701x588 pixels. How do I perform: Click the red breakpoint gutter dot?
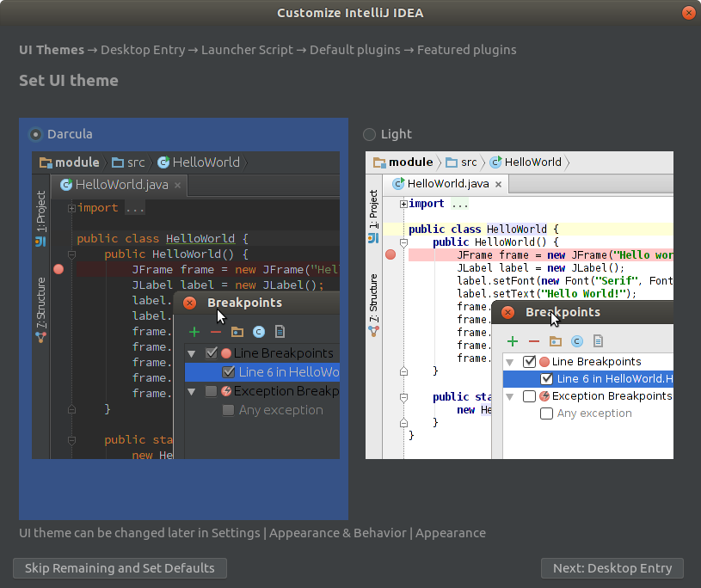tap(58, 268)
